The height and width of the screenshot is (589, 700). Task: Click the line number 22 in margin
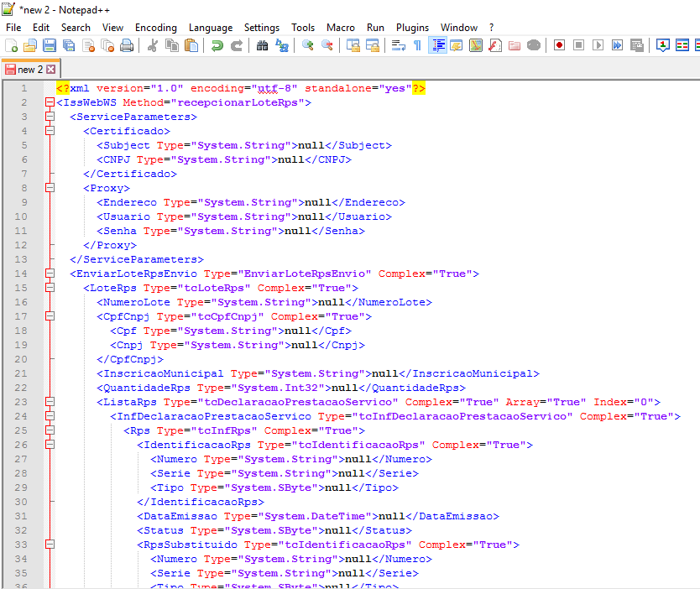pyautogui.click(x=21, y=388)
